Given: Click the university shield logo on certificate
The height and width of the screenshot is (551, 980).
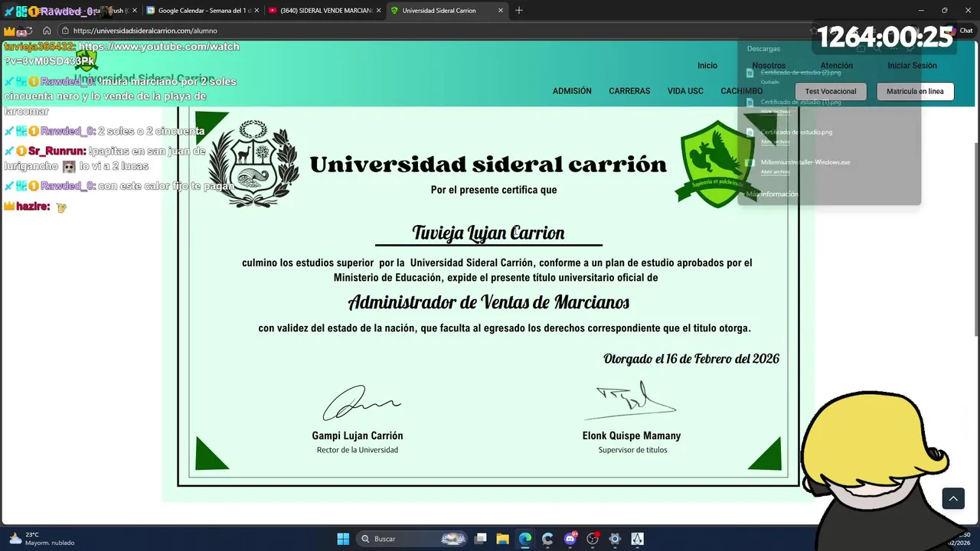Looking at the screenshot, I should pyautogui.click(x=717, y=164).
